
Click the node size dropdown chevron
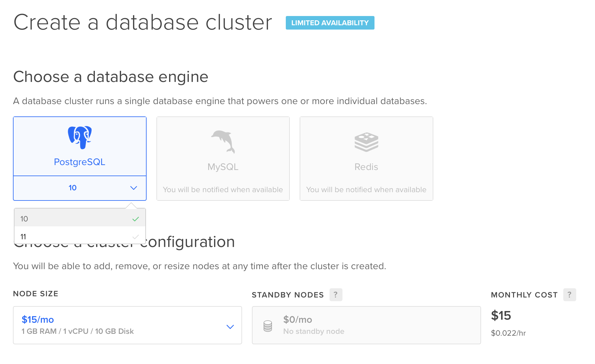[x=230, y=327]
